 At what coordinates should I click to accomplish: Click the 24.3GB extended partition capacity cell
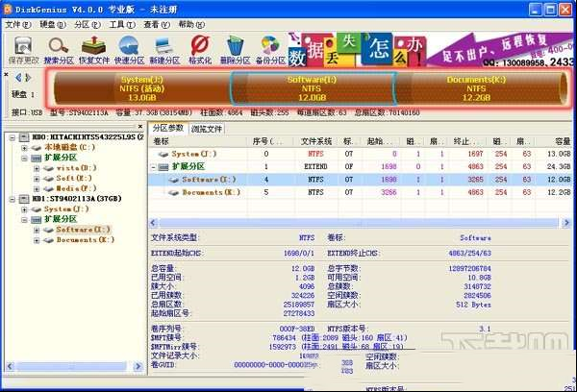[x=558, y=166]
